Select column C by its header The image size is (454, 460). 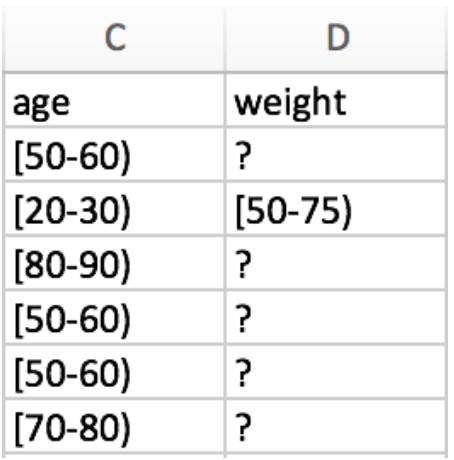114,38
